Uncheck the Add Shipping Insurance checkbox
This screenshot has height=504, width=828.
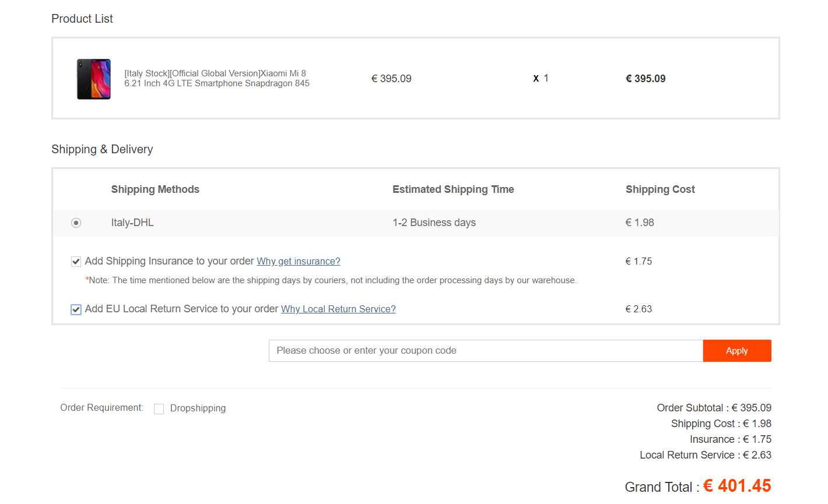76,262
